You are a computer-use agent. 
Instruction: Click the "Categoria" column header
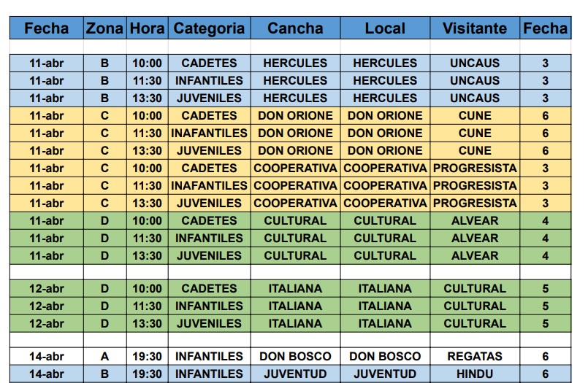pyautogui.click(x=209, y=28)
